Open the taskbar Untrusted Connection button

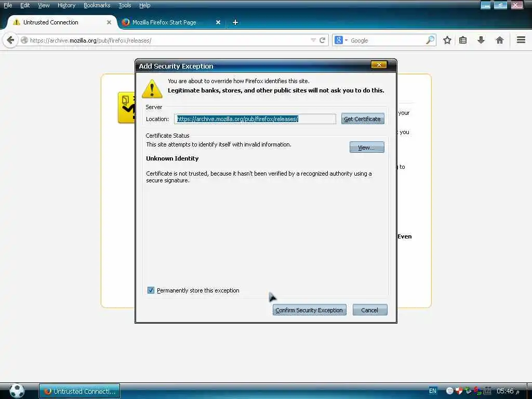[x=79, y=391]
